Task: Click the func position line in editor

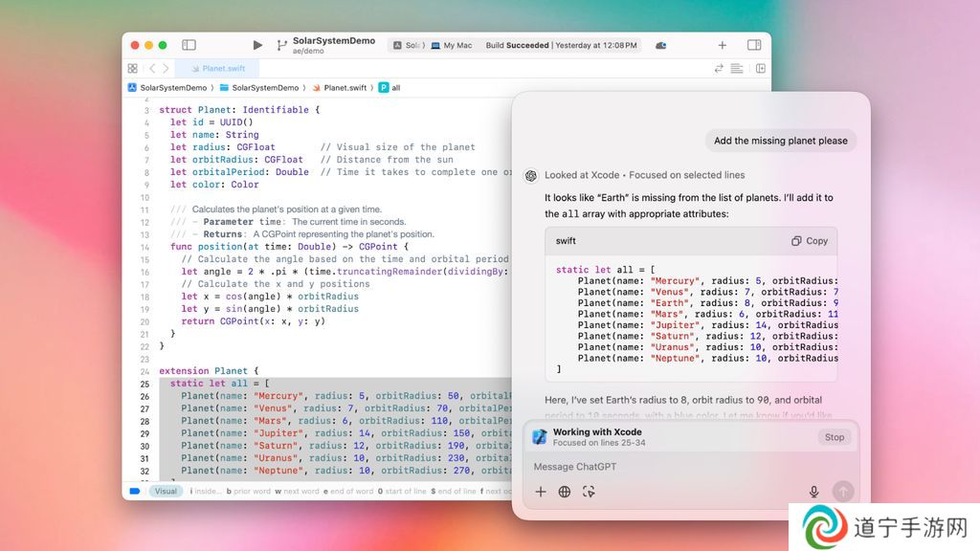Action: [x=289, y=247]
